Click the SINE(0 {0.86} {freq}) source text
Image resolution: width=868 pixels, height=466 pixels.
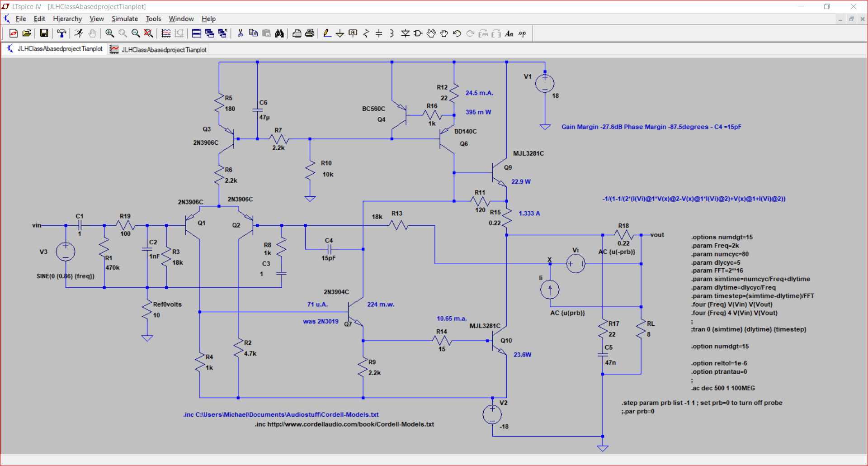66,276
